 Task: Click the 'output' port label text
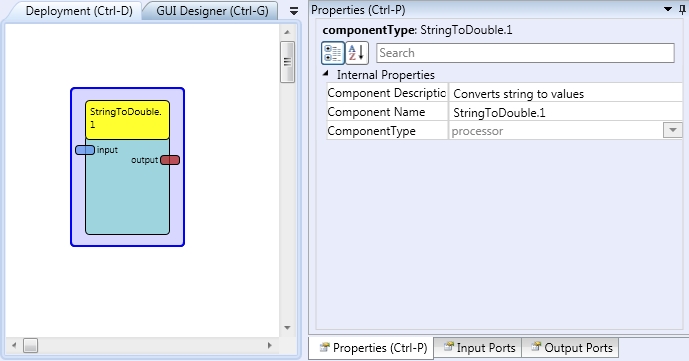[145, 160]
